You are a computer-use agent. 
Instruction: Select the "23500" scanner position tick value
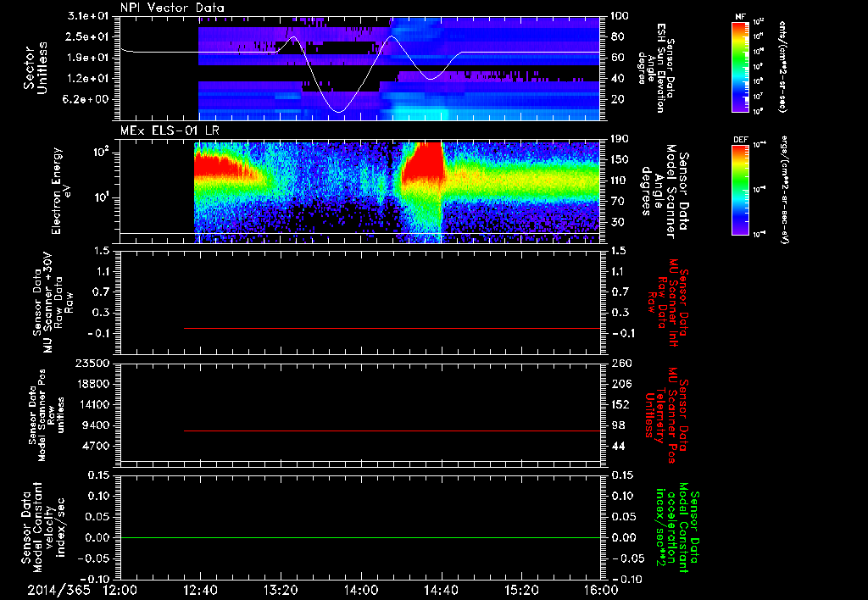pyautogui.click(x=92, y=363)
